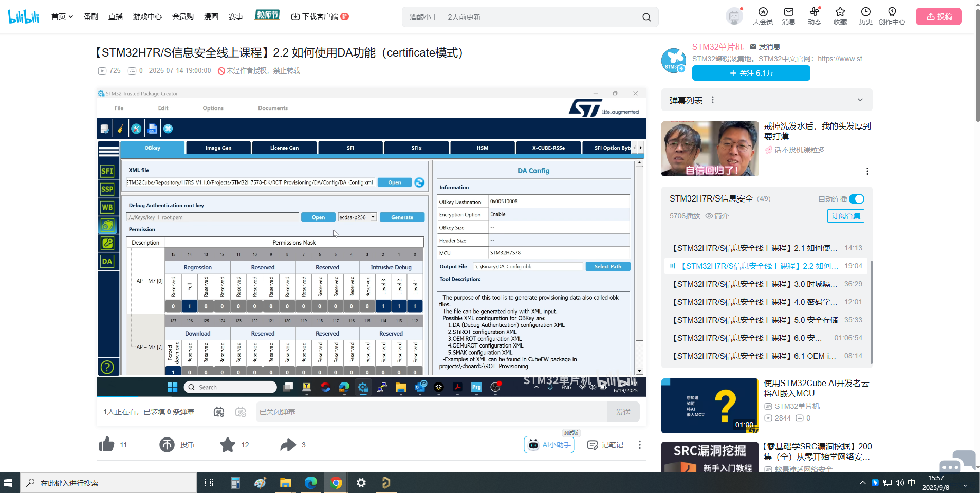Expand the 简介 collection description
The image size is (980, 493).
pyautogui.click(x=717, y=216)
